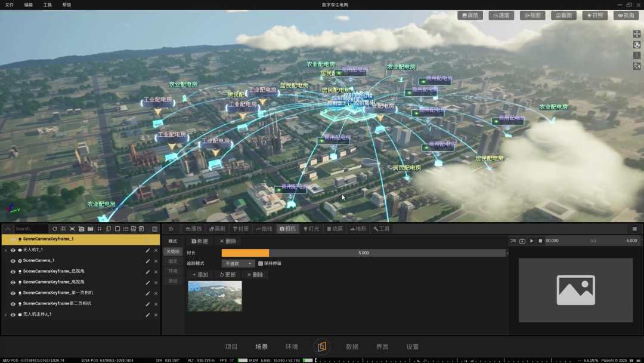
Task: Click the pencil edit icon for SceneCamera_1
Action: click(147, 261)
